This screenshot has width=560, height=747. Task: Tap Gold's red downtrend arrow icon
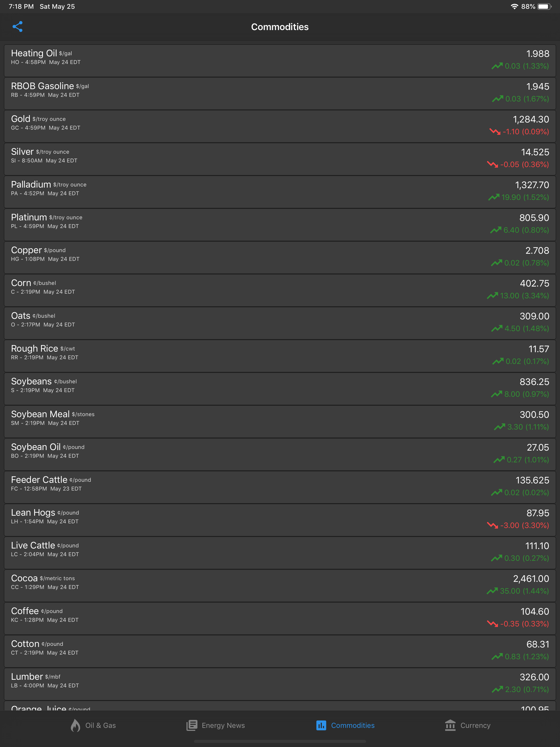[x=495, y=131]
